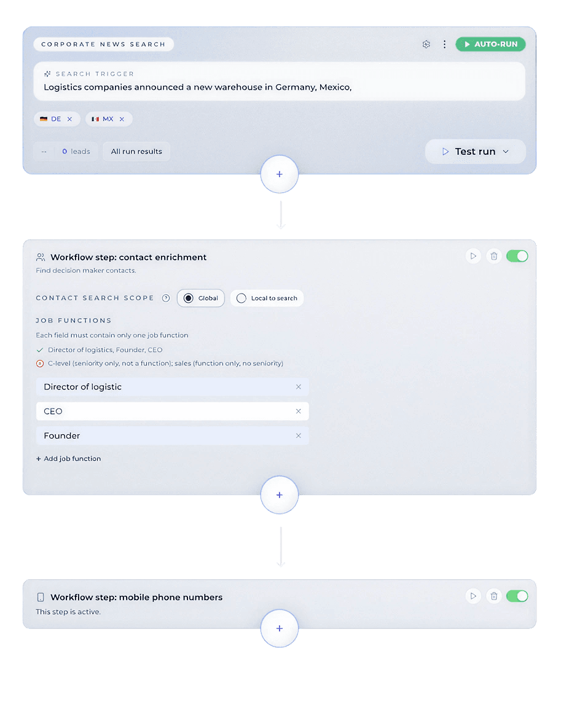
Task: Disable the mobile phone numbers step
Action: [x=517, y=596]
